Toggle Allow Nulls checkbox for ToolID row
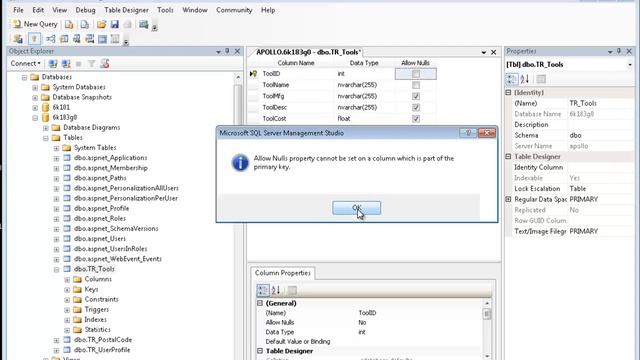 click(416, 74)
